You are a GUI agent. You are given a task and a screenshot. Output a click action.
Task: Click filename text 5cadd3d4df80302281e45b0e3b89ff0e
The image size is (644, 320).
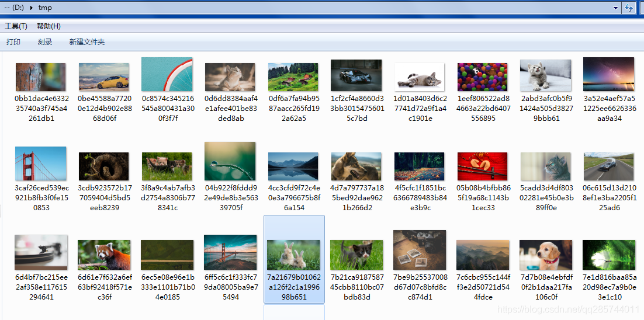(545, 198)
